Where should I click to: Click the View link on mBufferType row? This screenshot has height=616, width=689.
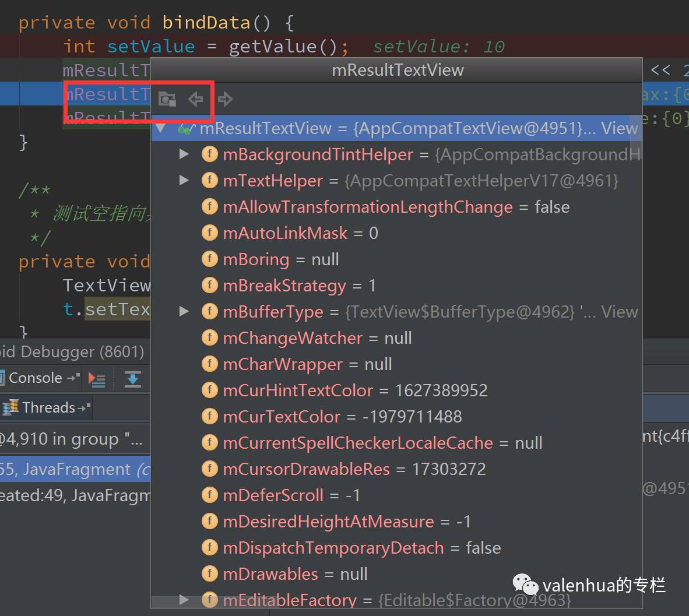[619, 312]
